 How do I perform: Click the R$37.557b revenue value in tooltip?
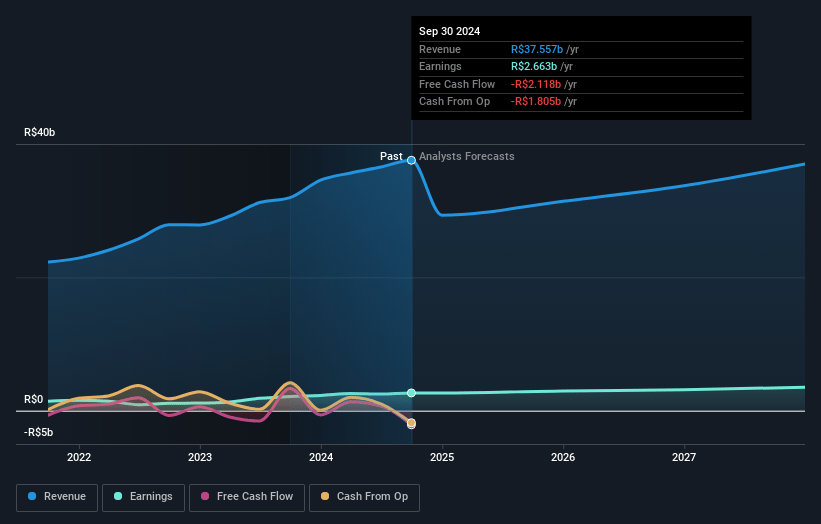tap(537, 49)
